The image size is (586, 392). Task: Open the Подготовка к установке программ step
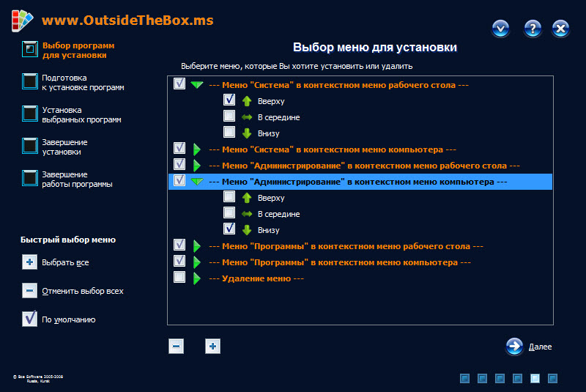point(29,81)
